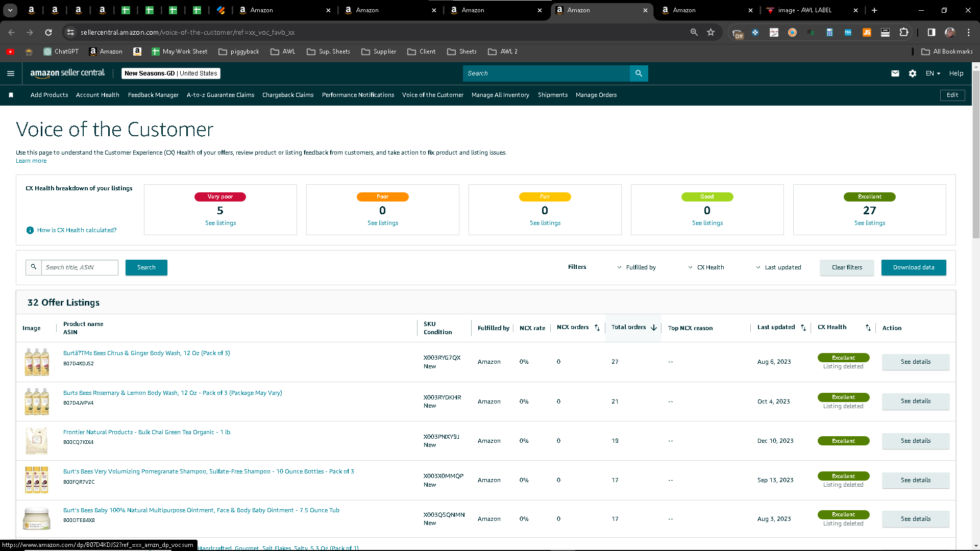Go to Manage All Inventory
This screenshot has width=980, height=551.
500,95
